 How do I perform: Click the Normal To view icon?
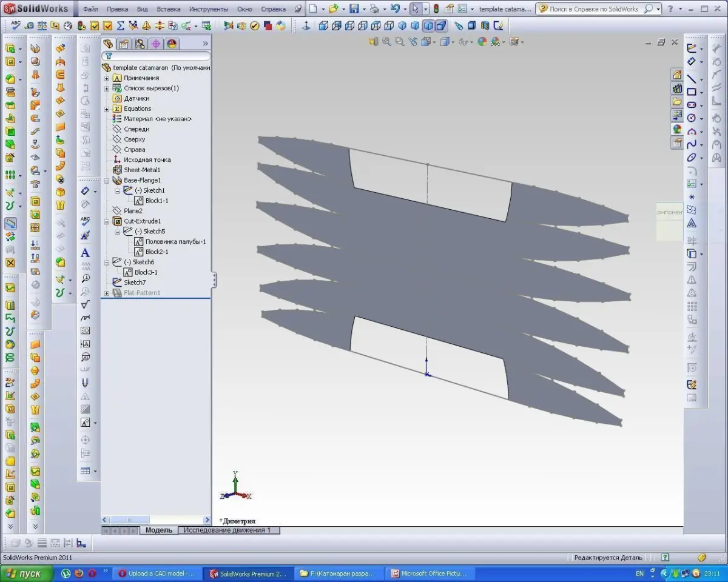point(306,25)
